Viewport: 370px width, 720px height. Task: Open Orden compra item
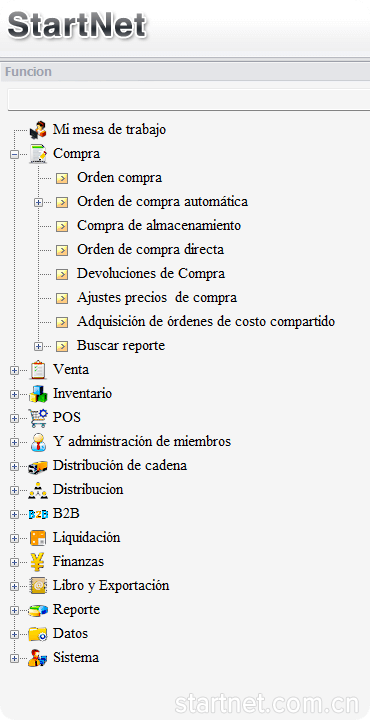click(119, 177)
